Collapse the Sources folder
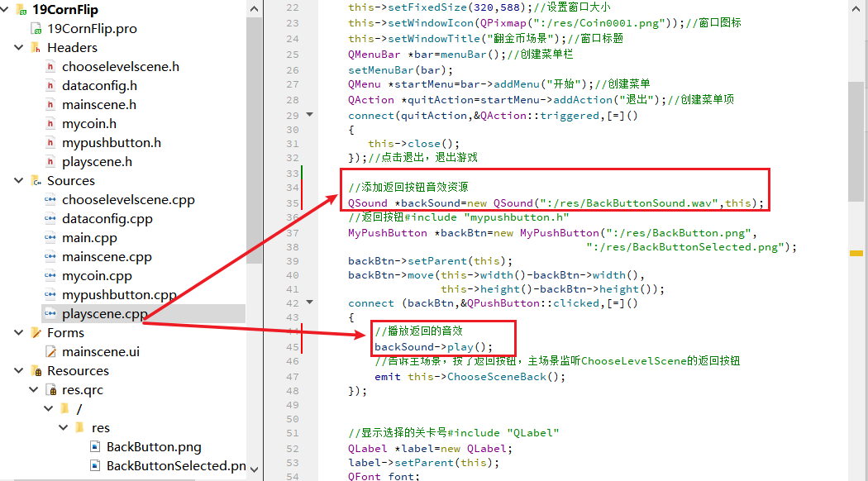The height and width of the screenshot is (481, 868). point(18,180)
